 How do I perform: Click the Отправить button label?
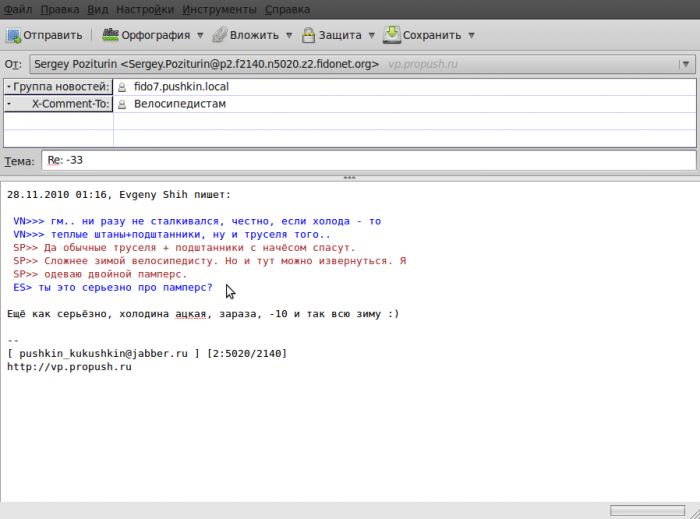click(x=53, y=35)
